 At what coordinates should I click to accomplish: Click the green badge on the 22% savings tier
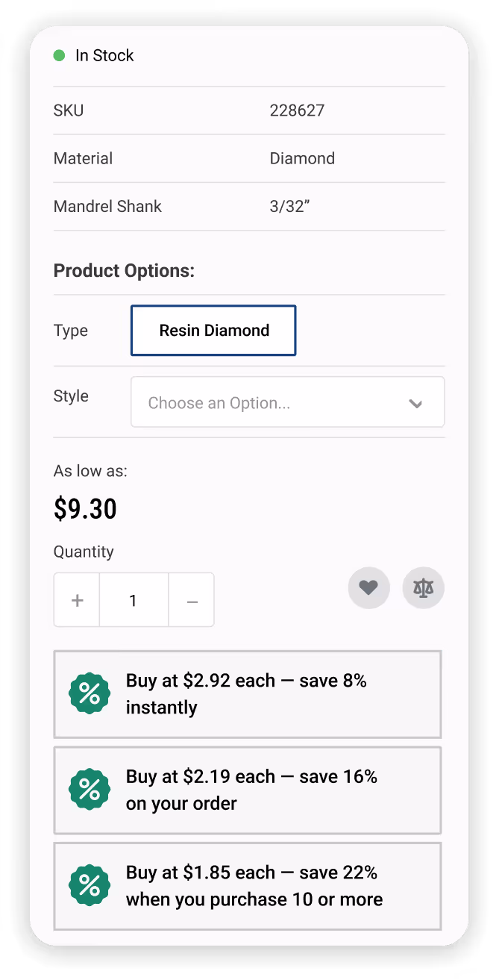(x=90, y=886)
